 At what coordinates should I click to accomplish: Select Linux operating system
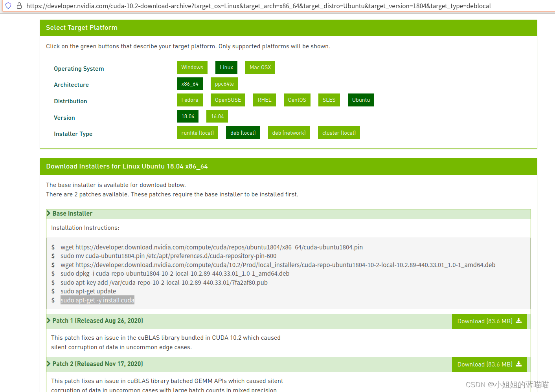(226, 67)
